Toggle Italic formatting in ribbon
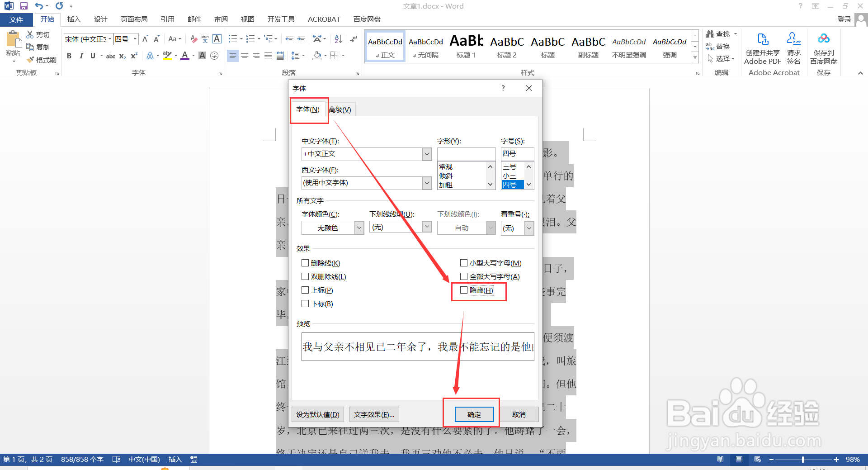 (x=81, y=56)
